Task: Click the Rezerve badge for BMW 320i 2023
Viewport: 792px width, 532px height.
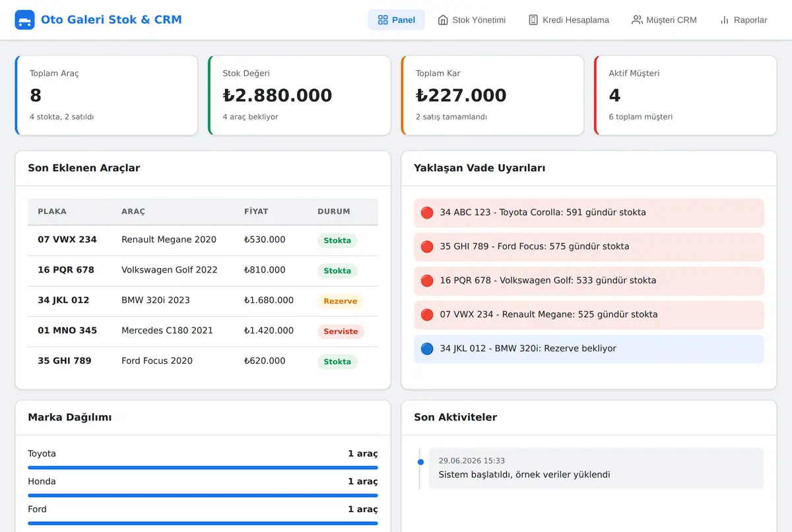Action: tap(341, 301)
